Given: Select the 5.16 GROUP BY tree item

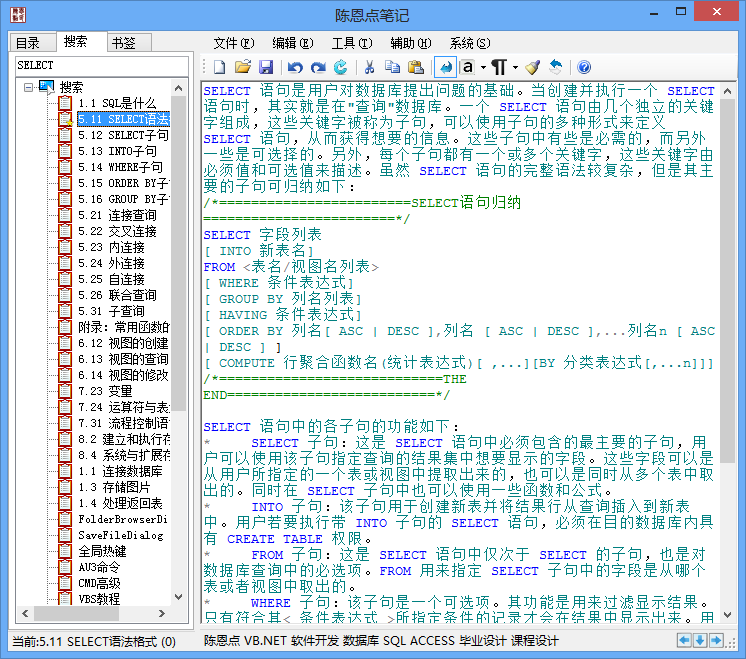Looking at the screenshot, I should pyautogui.click(x=124, y=199).
